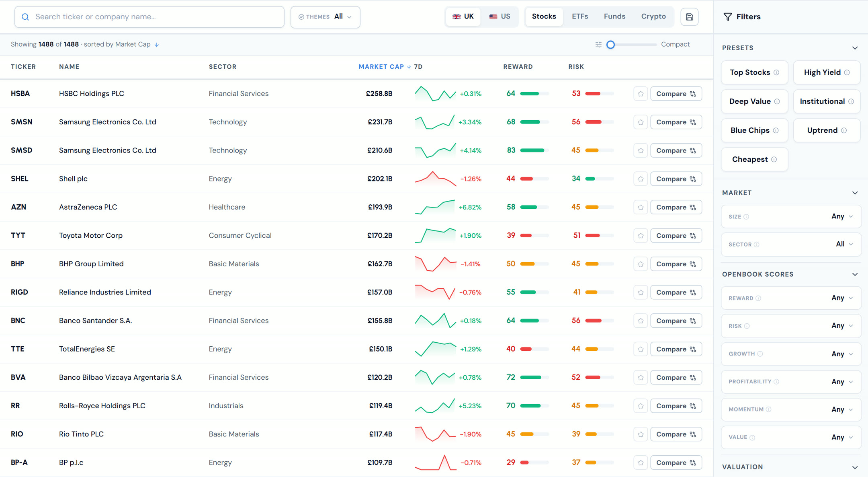
Task: Favorite AstraZeneca PLC with the star
Action: tap(641, 207)
